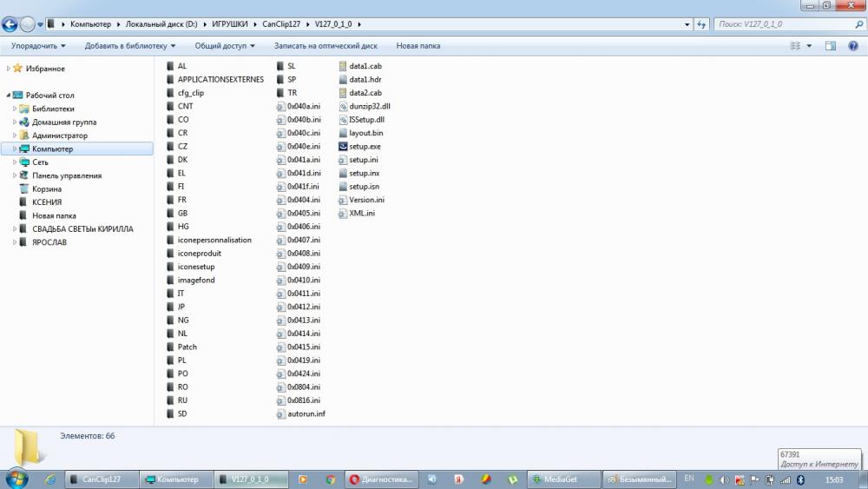Click the Back navigation arrow button
Image resolution: width=868 pixels, height=489 pixels.
pyautogui.click(x=10, y=24)
